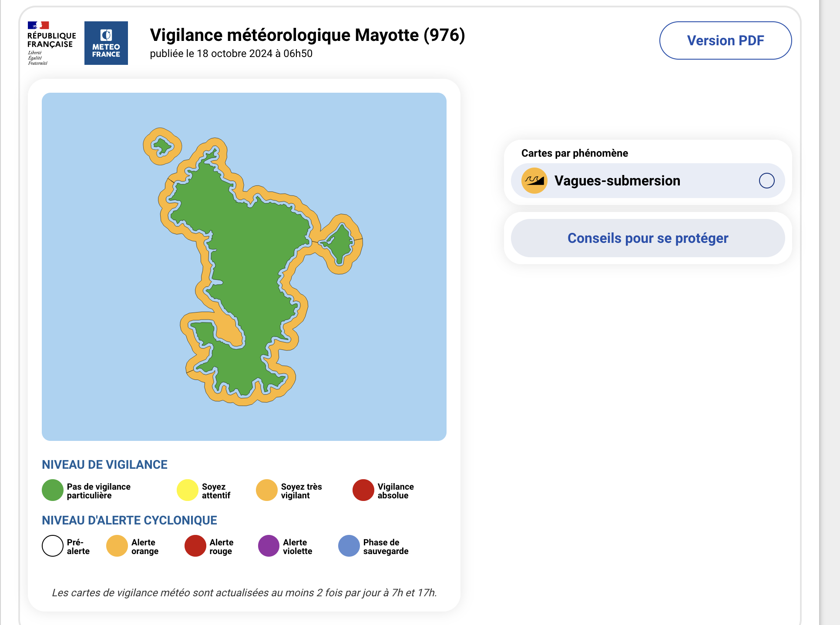The width and height of the screenshot is (840, 625).
Task: Select the red 'Vigilance absolue' legend icon
Action: tap(363, 490)
